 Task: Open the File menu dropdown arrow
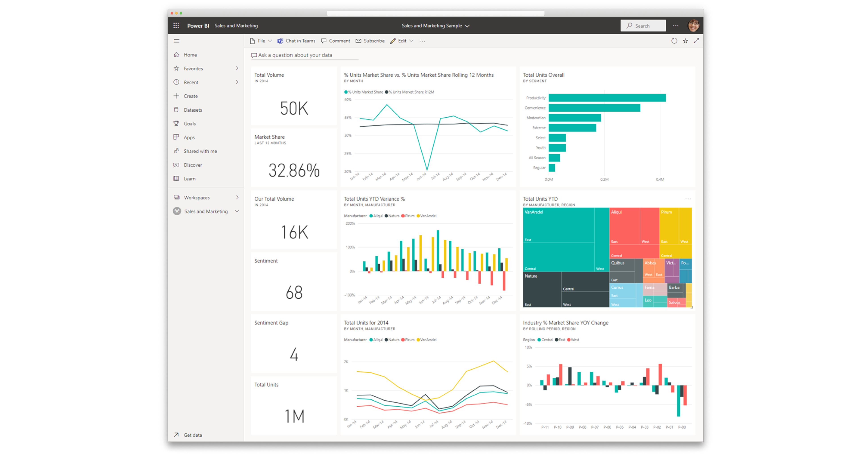pos(270,41)
